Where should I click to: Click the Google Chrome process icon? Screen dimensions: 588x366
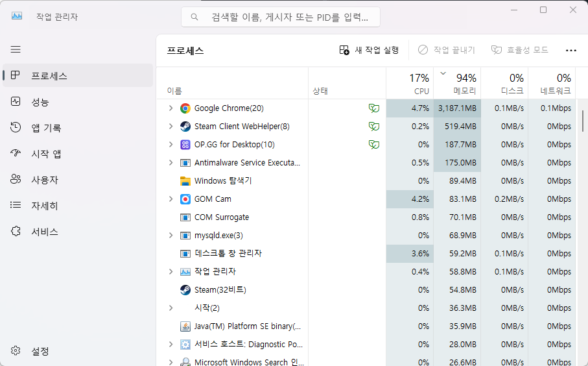coord(185,108)
